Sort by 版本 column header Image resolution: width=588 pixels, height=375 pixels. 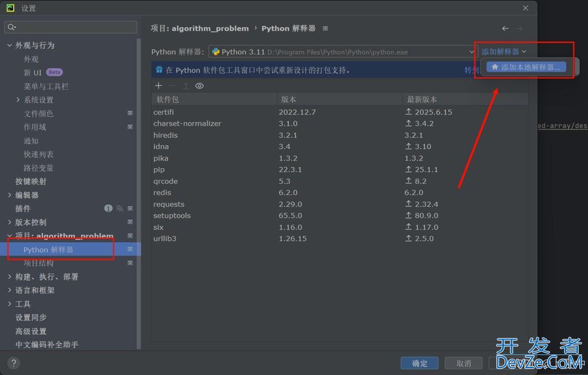pyautogui.click(x=340, y=99)
